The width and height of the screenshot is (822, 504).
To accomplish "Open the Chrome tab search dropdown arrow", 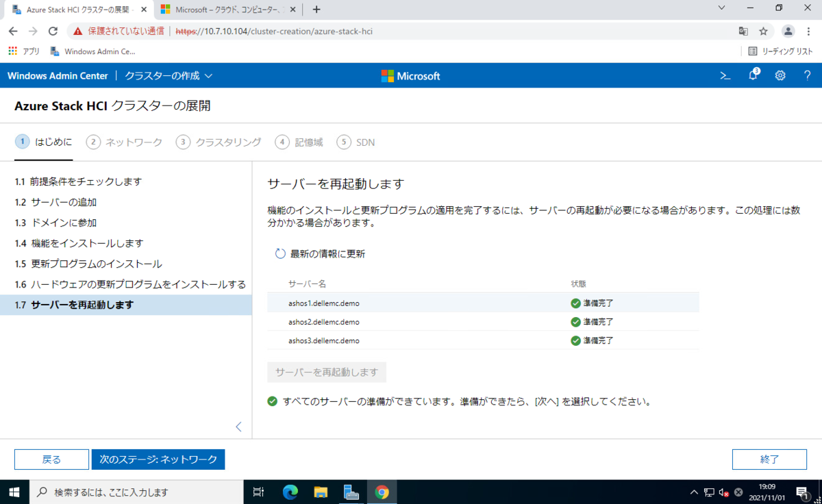I will [x=722, y=8].
